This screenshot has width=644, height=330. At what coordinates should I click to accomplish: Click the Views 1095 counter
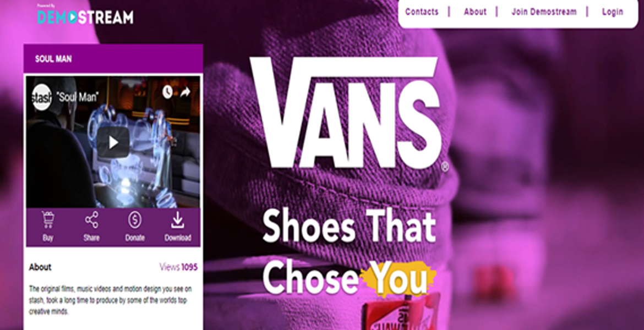[x=178, y=267]
